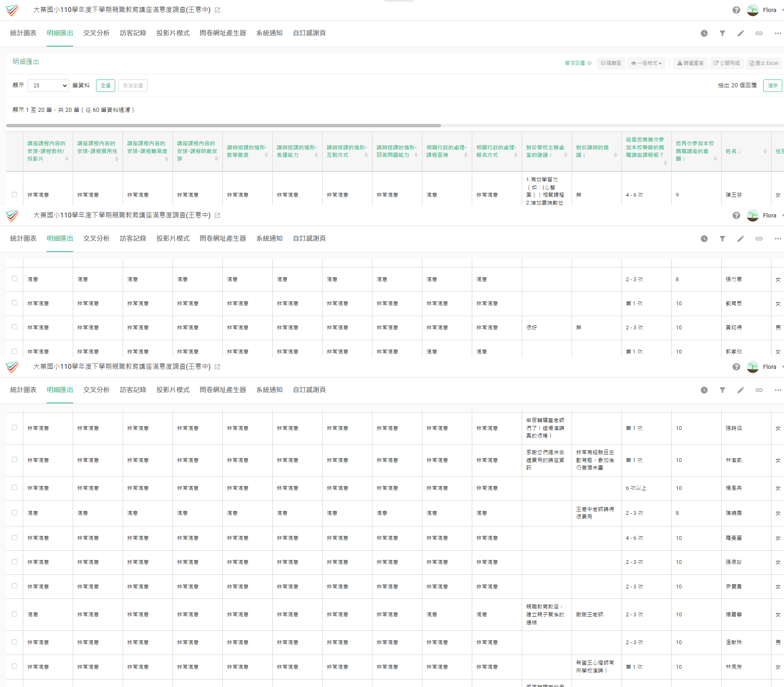The image size is (784, 687).
Task: Open 統計圖表 tab in topmost navigation
Action: point(23,33)
